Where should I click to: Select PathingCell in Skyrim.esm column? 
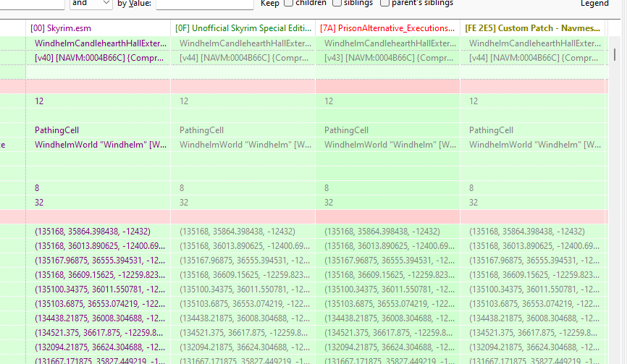tap(98, 130)
